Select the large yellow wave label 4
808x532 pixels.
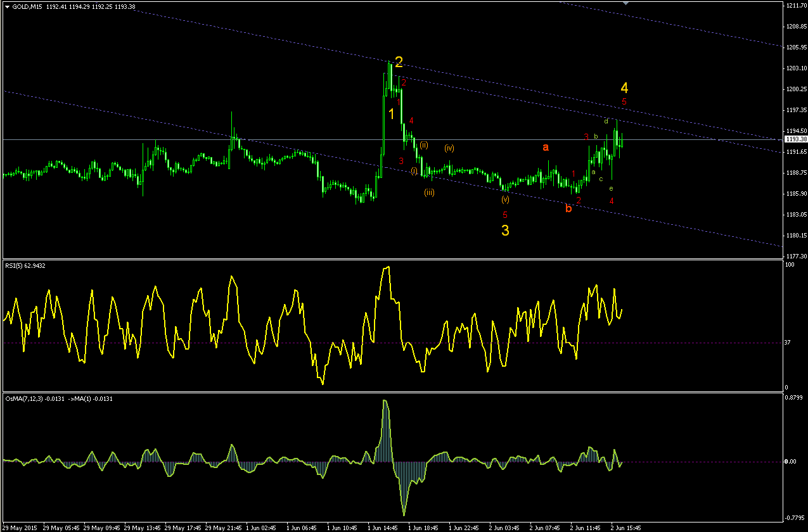pyautogui.click(x=624, y=87)
